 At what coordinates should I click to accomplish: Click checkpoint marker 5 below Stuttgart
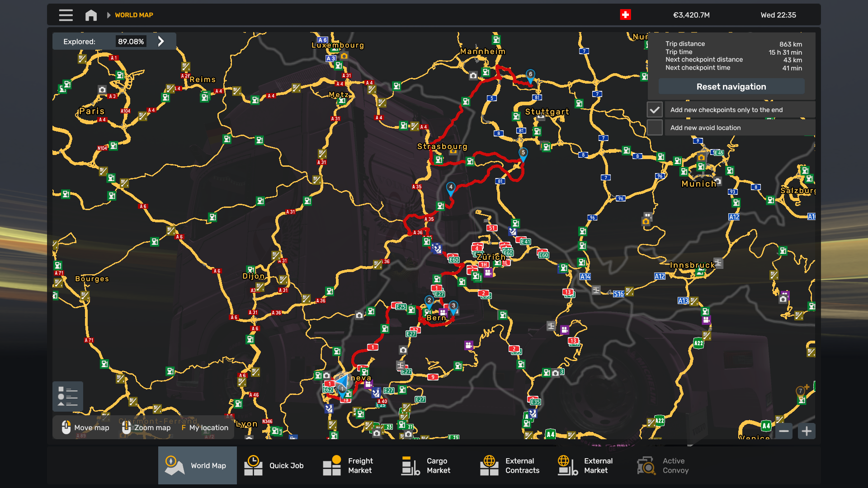point(523,153)
